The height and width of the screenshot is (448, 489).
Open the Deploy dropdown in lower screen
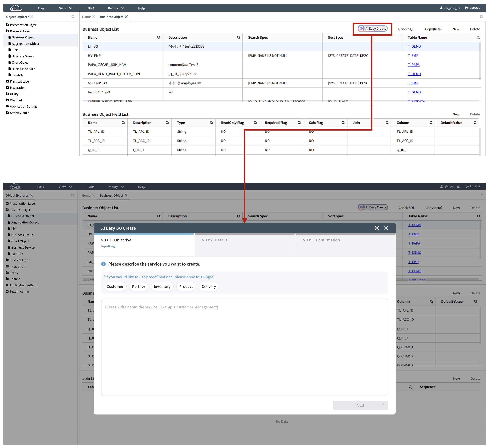pos(116,187)
